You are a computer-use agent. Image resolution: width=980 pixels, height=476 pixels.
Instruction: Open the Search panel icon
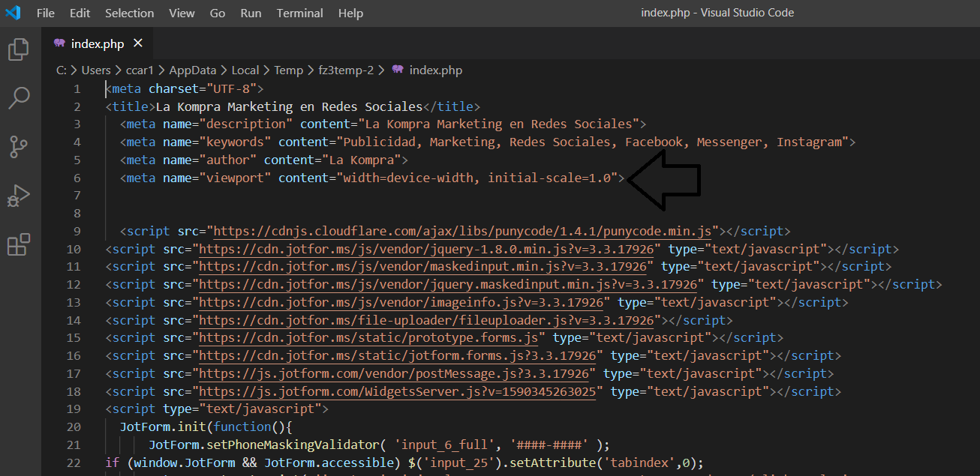(18, 97)
